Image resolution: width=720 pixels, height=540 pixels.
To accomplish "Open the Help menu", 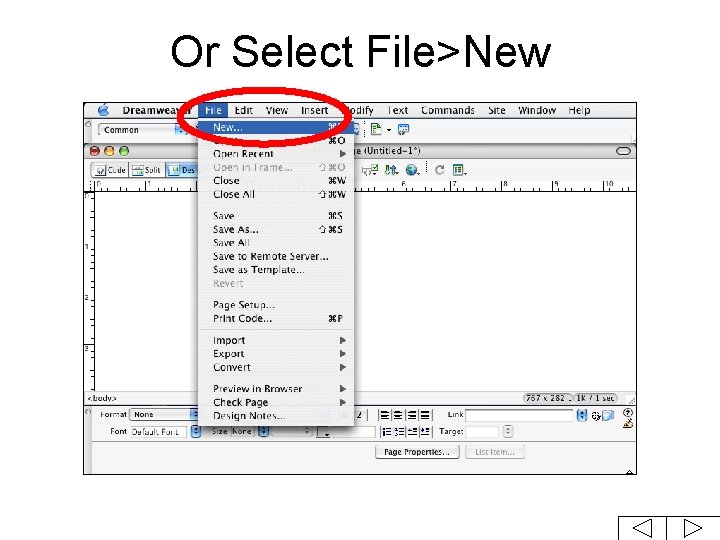I will click(579, 110).
